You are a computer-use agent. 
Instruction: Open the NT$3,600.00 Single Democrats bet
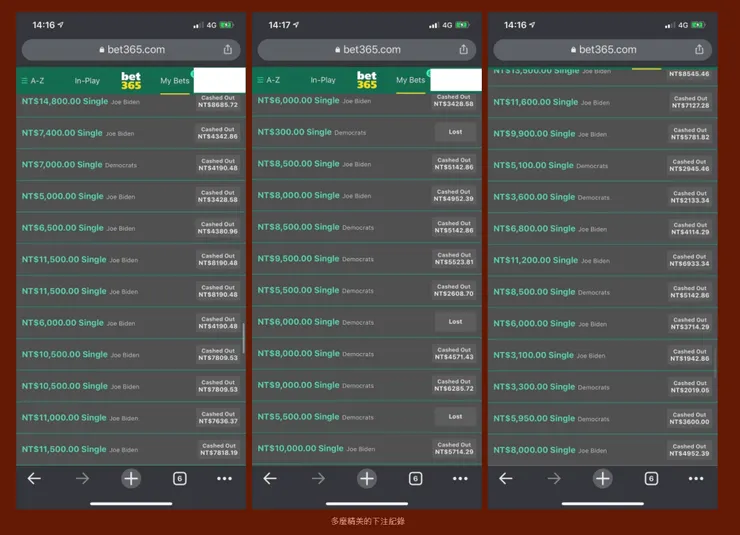point(603,197)
